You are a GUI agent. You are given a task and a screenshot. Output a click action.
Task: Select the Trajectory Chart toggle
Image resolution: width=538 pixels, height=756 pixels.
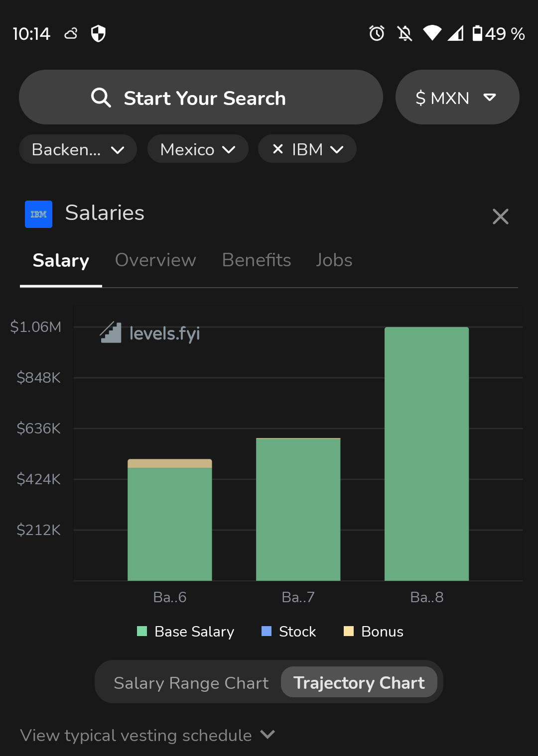[x=359, y=683]
